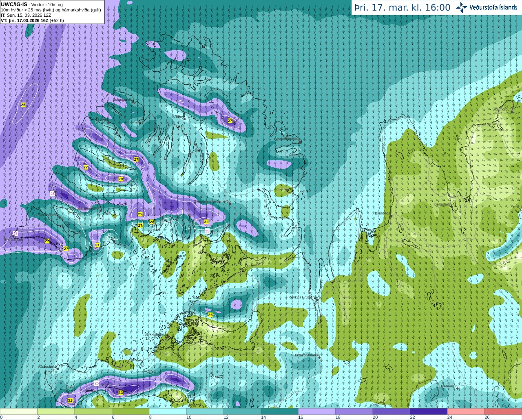The height and width of the screenshot is (420, 522).
Task: Click the white 25 contour label left of the 33
Action: (97, 383)
